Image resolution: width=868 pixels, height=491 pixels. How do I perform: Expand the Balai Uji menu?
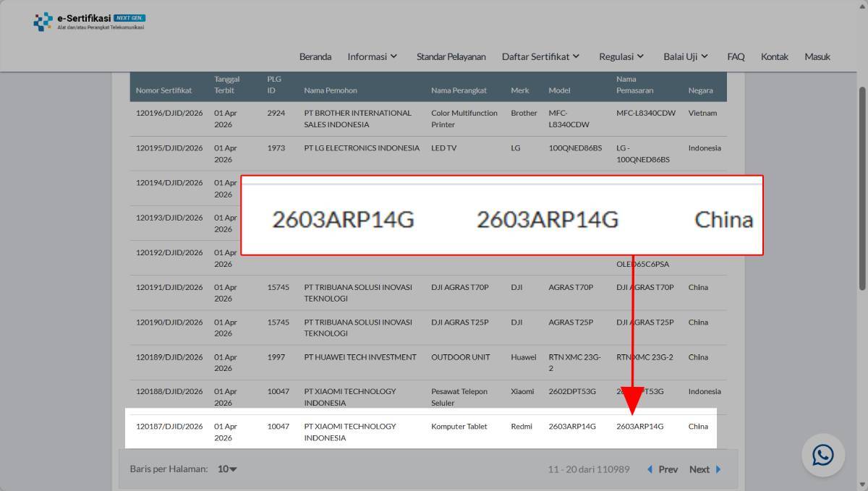(686, 56)
